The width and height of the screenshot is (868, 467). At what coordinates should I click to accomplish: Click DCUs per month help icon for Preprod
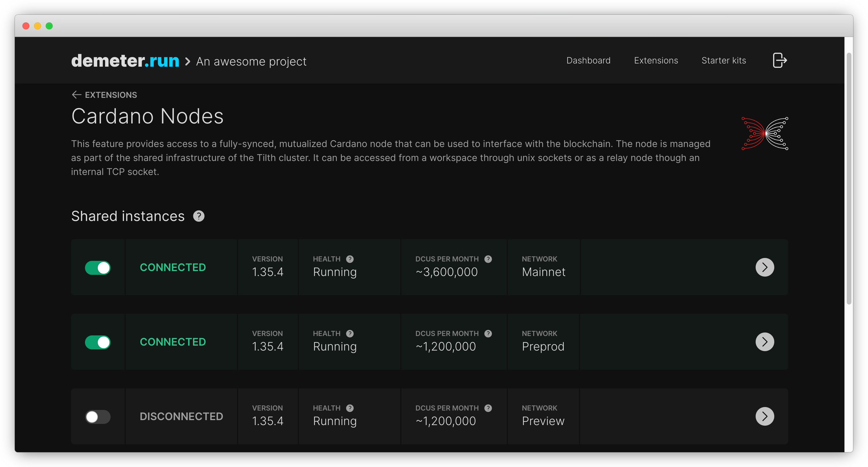(488, 334)
